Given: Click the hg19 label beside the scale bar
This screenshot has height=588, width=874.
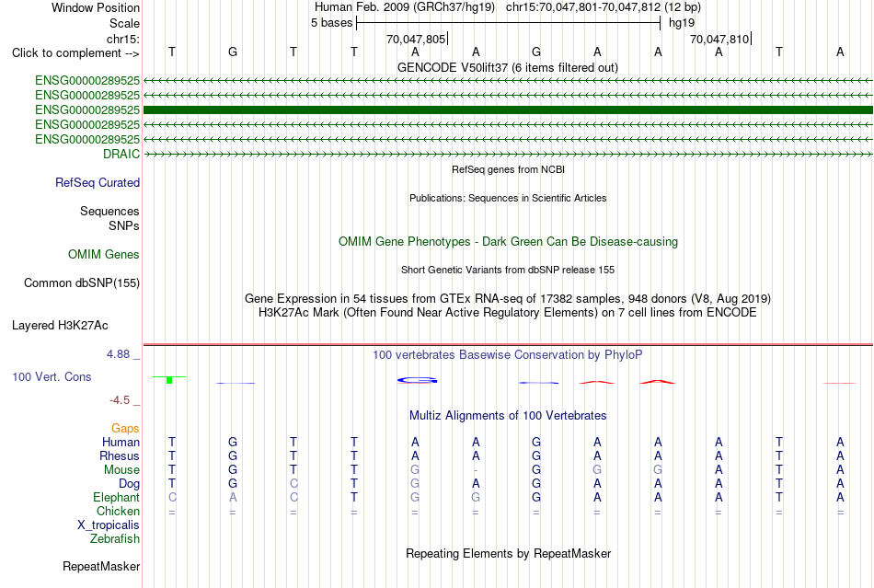Looking at the screenshot, I should (x=682, y=23).
